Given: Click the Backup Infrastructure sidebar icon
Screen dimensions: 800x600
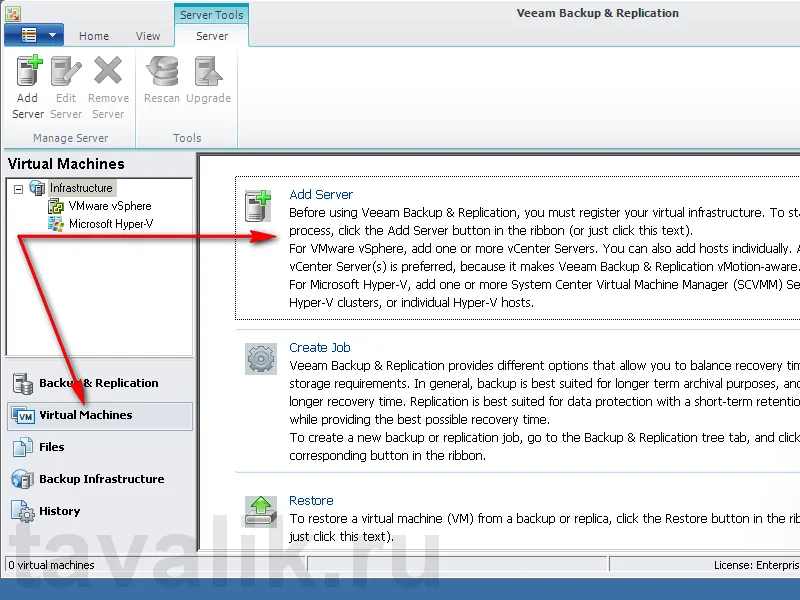Looking at the screenshot, I should [x=22, y=479].
